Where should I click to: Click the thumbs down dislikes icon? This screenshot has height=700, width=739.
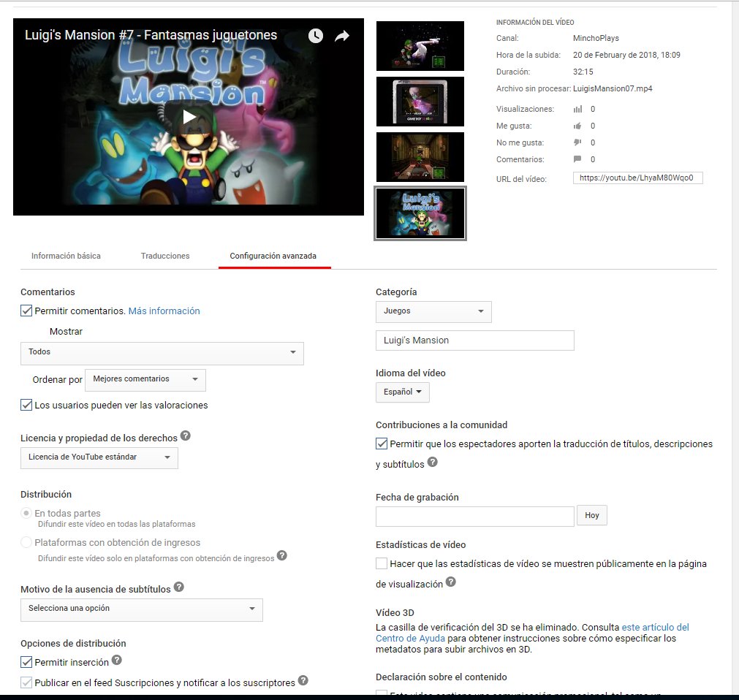(x=577, y=142)
